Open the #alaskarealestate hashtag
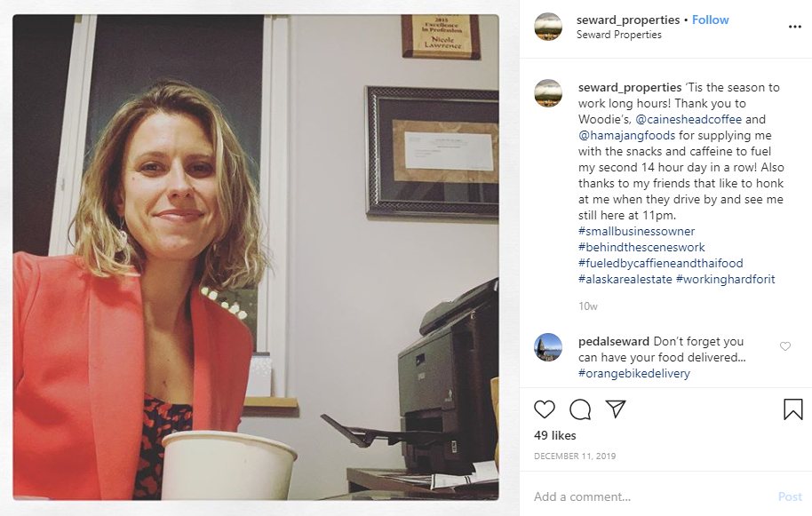This screenshot has height=516, width=812. click(625, 280)
